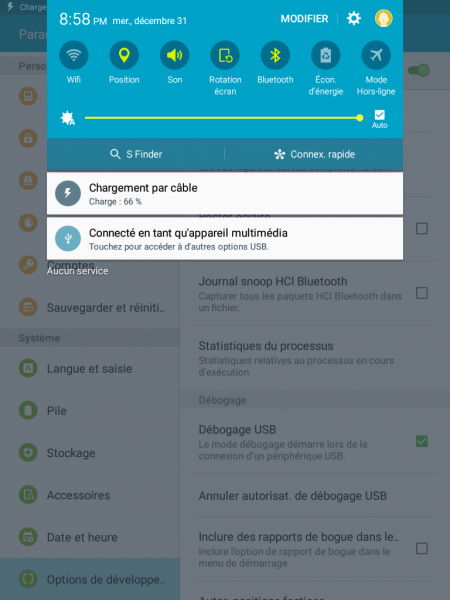The width and height of the screenshot is (450, 600).
Task: Switch off the developer options toggle
Action: [x=419, y=70]
